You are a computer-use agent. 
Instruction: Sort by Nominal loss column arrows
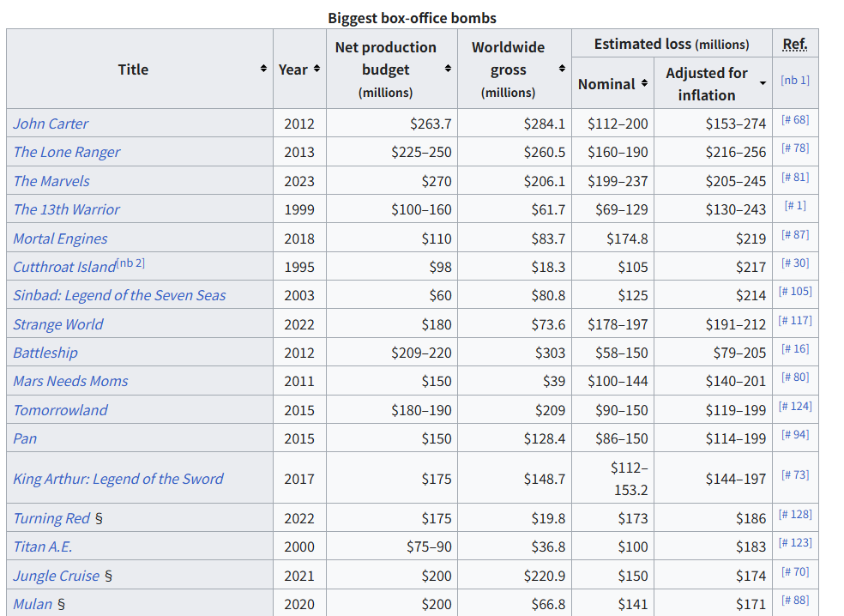click(x=644, y=83)
